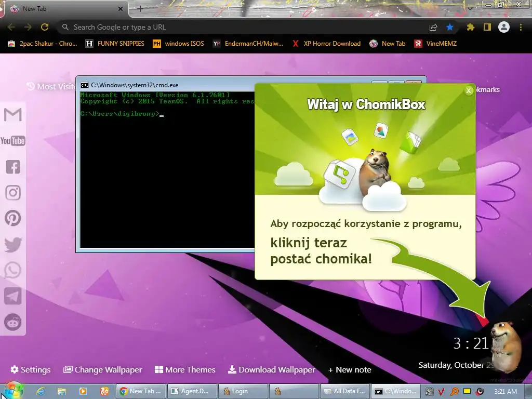Open More Themes

185,369
